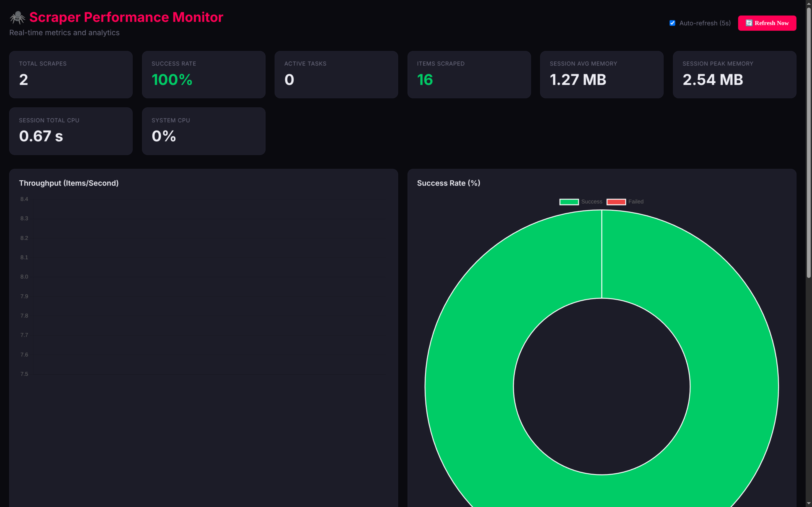Click the red Failed legend color swatch
The image size is (812, 507).
(616, 202)
